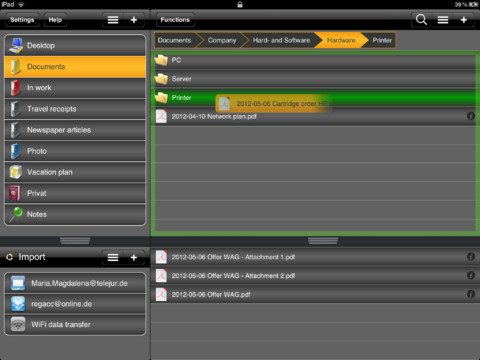Select WiFi data transfer
Viewport: 480px width, 360px height.
(75, 324)
